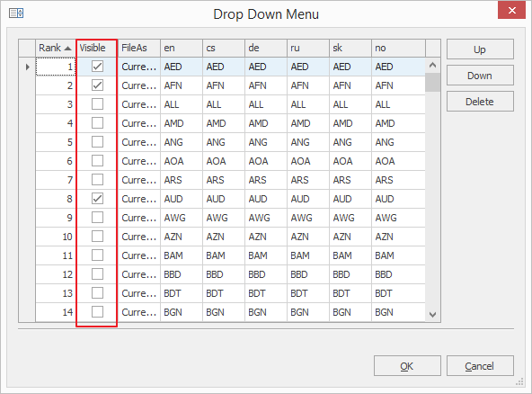Image resolution: width=532 pixels, height=394 pixels.
Task: Click the dialog icon in title bar
Action: pos(16,13)
